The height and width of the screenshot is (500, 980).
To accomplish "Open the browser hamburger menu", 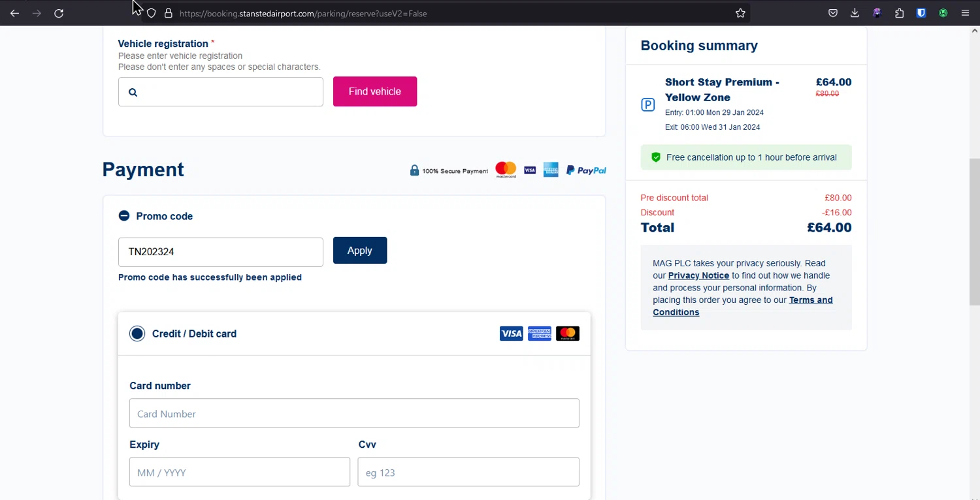I will [965, 13].
